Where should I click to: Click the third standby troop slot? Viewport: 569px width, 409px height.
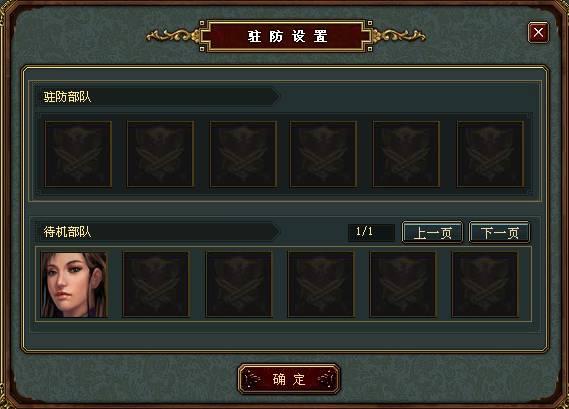[x=239, y=285]
